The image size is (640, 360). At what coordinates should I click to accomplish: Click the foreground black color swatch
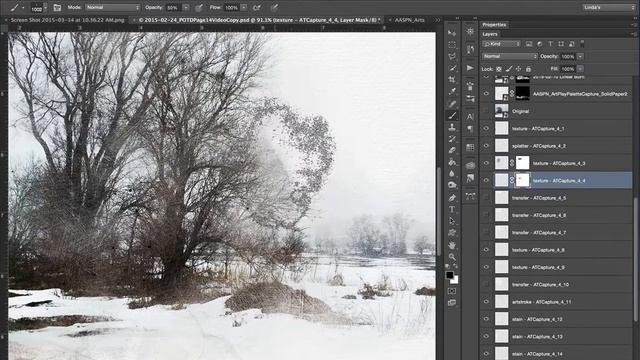(x=450, y=275)
